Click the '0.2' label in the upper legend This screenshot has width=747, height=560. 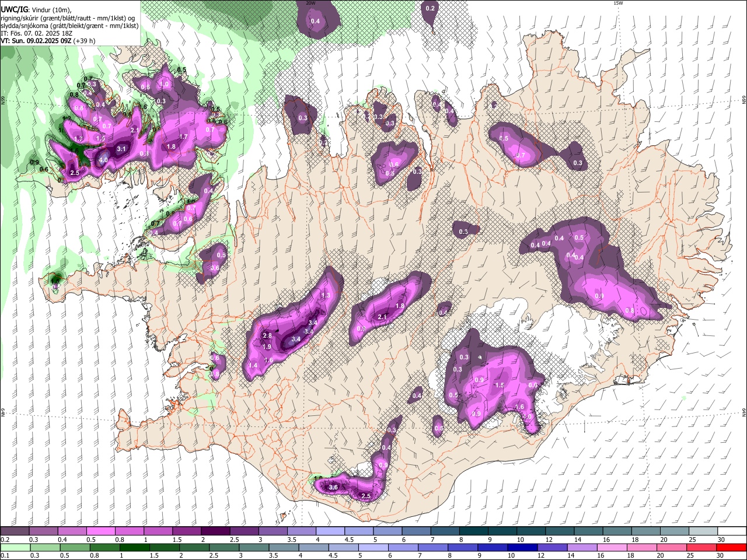[x=5, y=540]
